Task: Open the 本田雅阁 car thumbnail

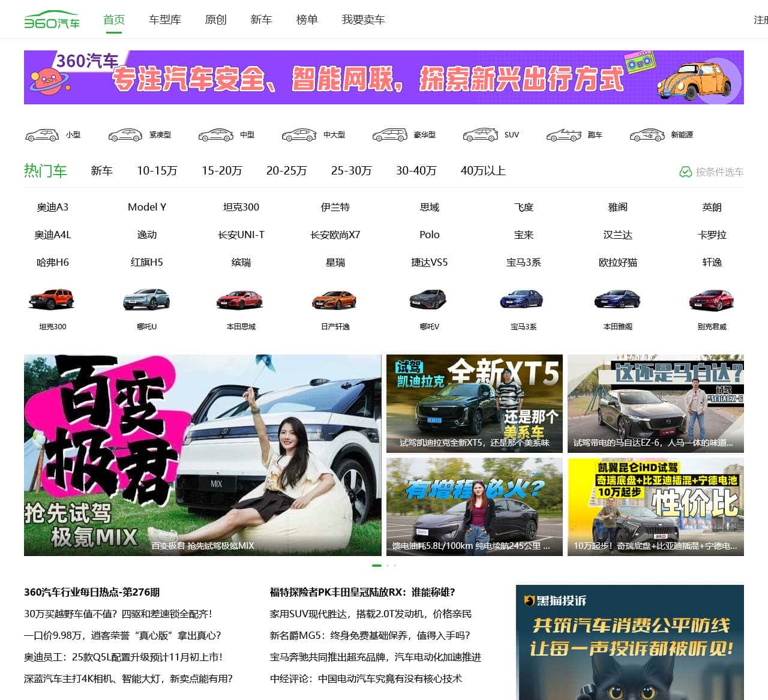Action: (x=618, y=299)
